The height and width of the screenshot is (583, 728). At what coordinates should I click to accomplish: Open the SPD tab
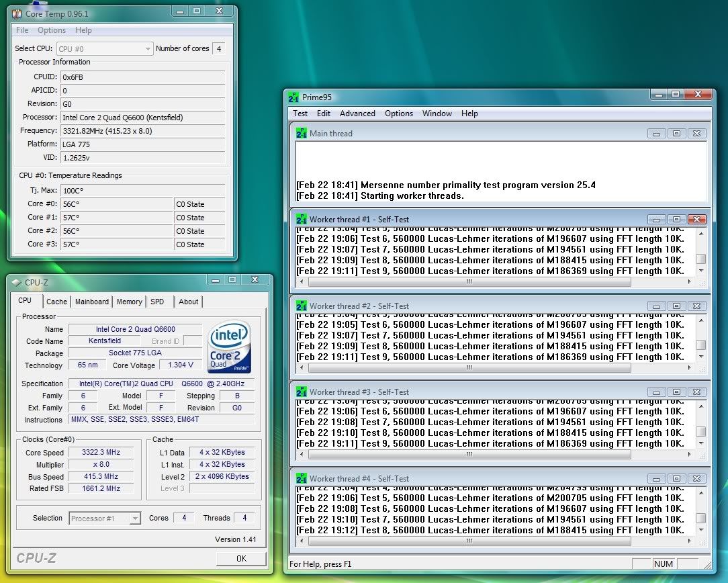click(x=157, y=302)
